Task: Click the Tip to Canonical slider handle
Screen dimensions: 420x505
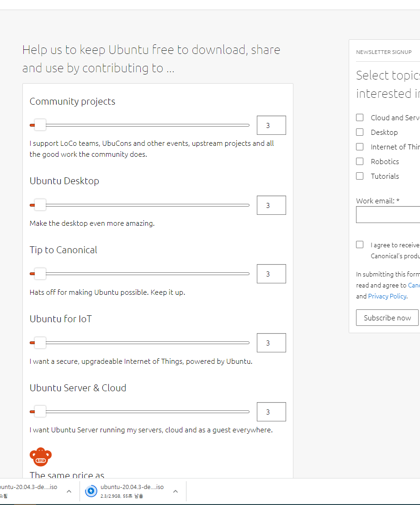Action: click(x=40, y=274)
